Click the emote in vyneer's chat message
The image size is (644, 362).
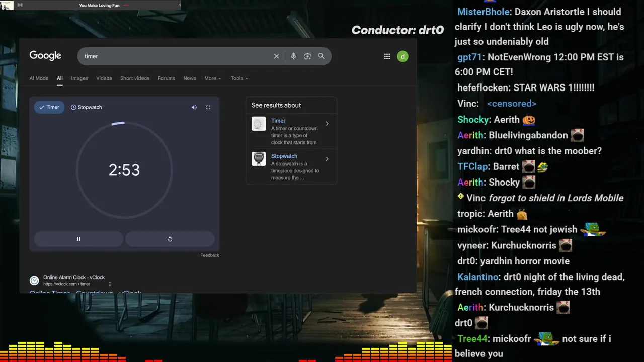[566, 245]
